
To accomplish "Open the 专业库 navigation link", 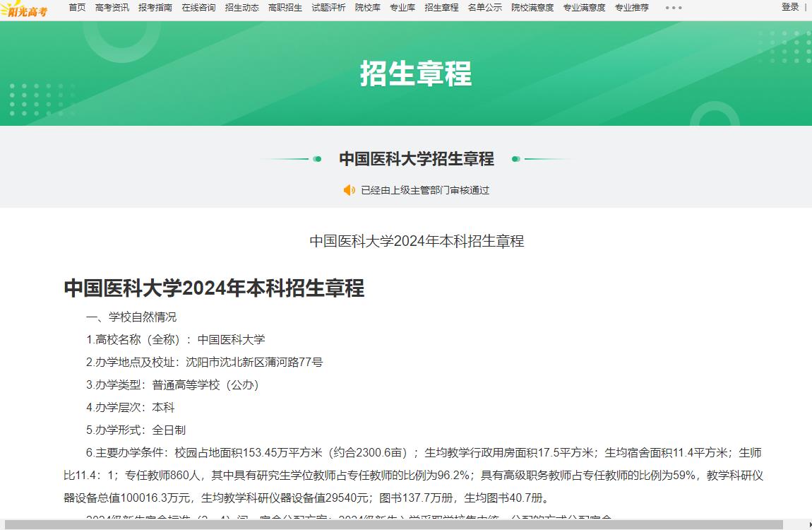I will (x=402, y=8).
